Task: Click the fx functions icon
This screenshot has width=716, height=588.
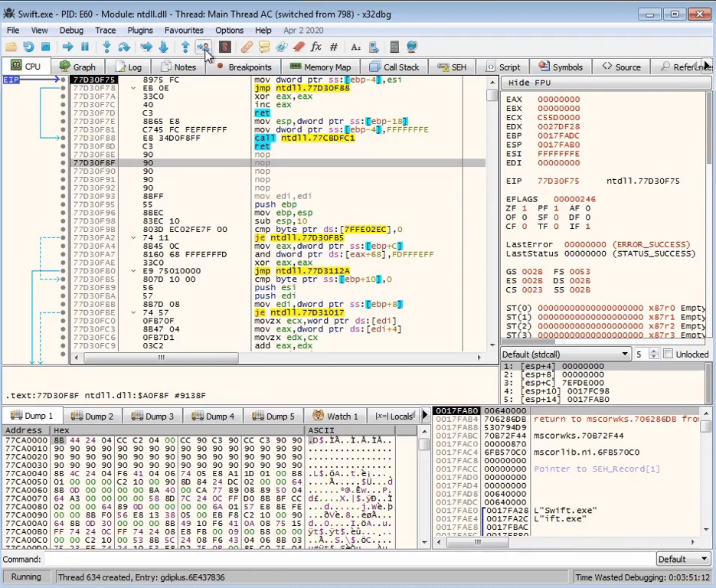Action: (x=315, y=47)
